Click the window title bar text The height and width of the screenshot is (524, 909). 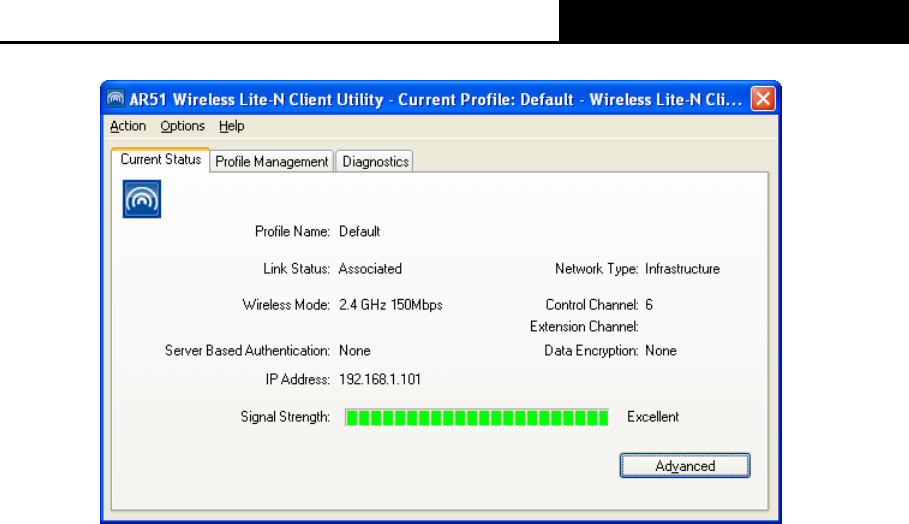(435, 100)
